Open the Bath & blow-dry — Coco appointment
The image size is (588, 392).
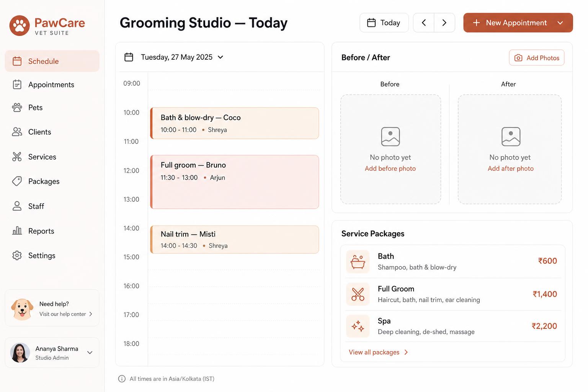235,123
